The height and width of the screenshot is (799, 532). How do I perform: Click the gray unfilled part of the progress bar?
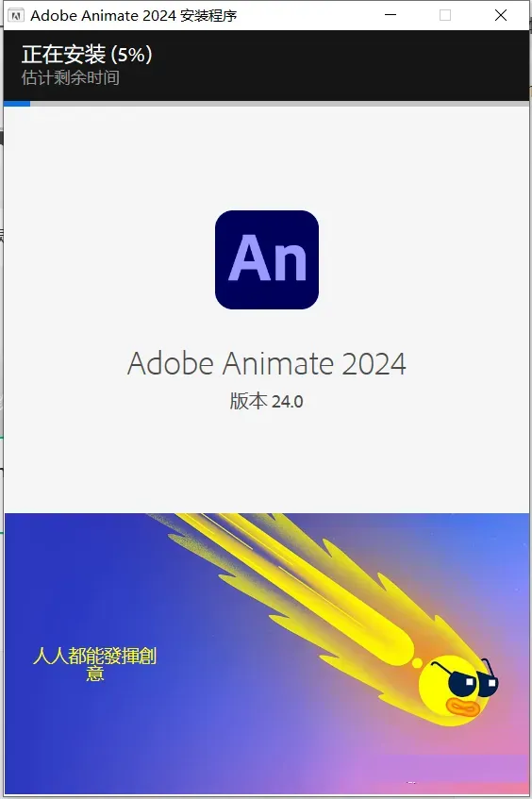pyautogui.click(x=279, y=104)
